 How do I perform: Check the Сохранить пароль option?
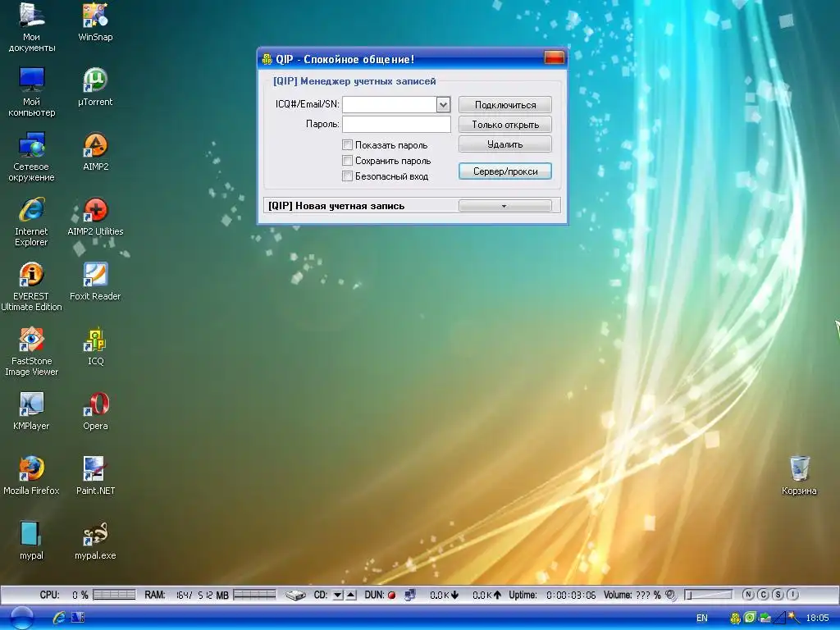tap(347, 160)
